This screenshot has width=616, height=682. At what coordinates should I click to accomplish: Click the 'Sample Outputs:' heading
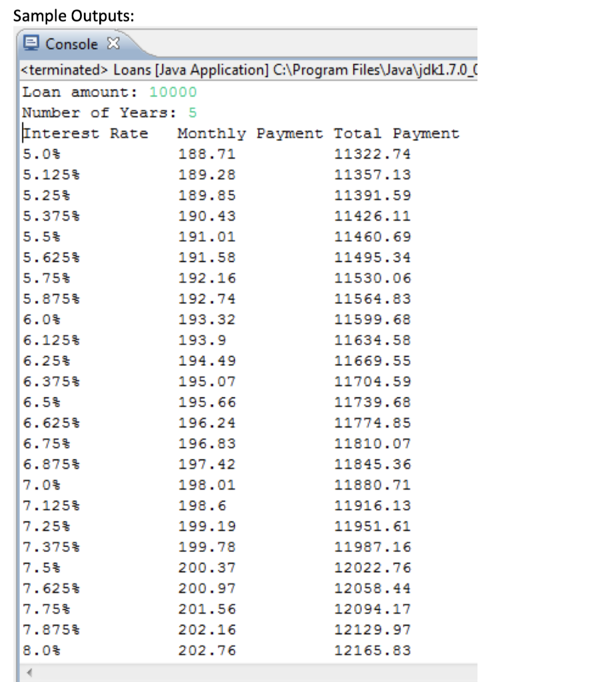pos(73,16)
